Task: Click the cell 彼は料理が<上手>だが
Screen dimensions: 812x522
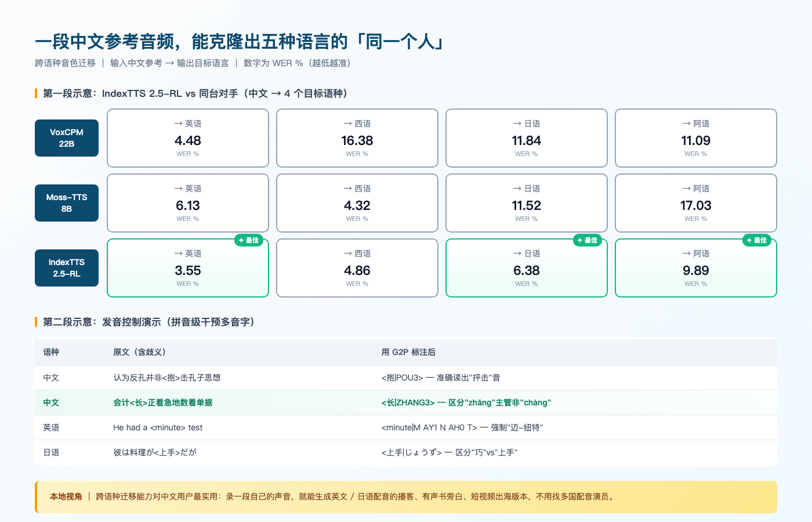Action: (x=155, y=452)
